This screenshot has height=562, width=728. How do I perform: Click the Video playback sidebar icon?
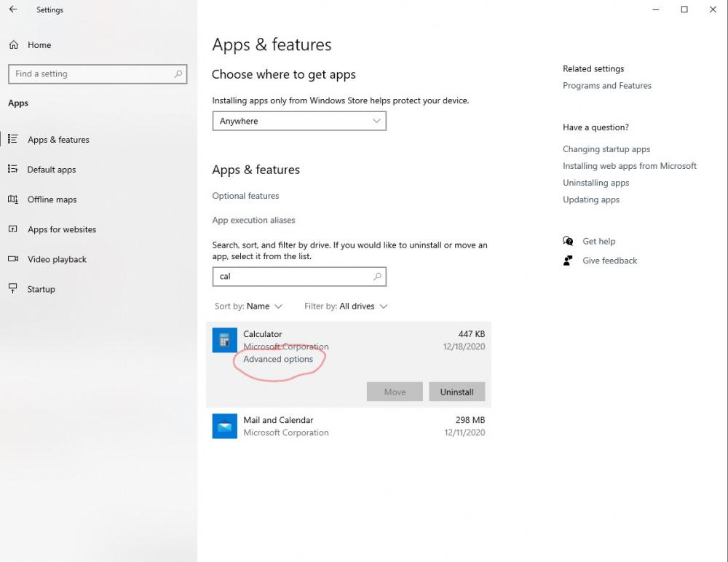pos(13,258)
